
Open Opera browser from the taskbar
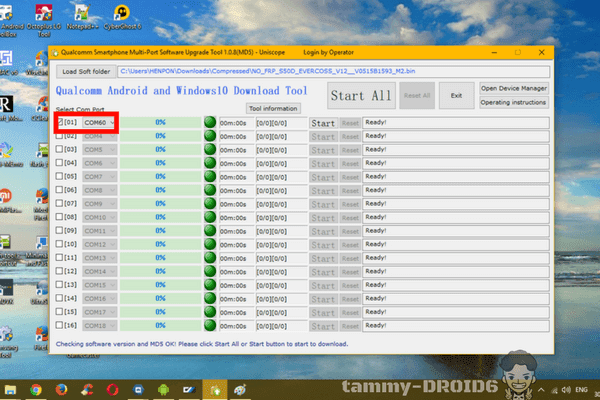pyautogui.click(x=112, y=390)
